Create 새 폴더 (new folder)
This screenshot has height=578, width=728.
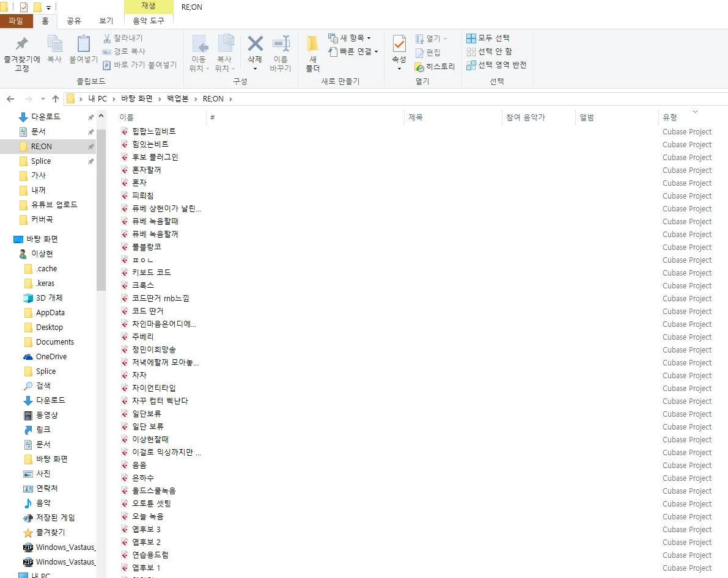[312, 53]
